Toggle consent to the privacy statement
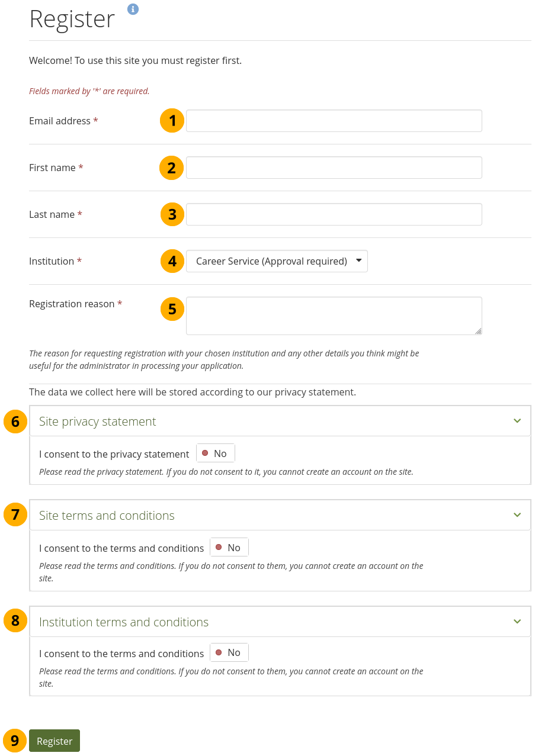Screen dimensions: 535x756 pos(216,453)
